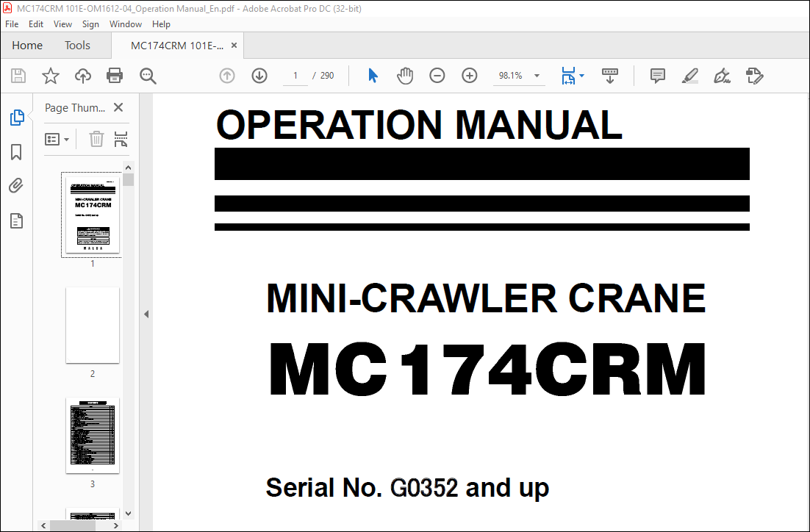Screen dimensions: 810x532
Task: Choose the arrow Selection tool
Action: pos(373,76)
